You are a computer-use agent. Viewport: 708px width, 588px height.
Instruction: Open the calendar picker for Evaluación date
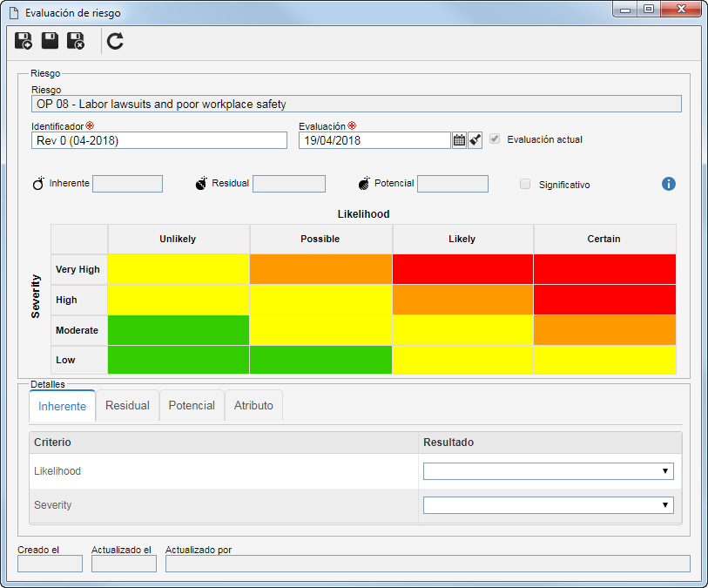(459, 140)
